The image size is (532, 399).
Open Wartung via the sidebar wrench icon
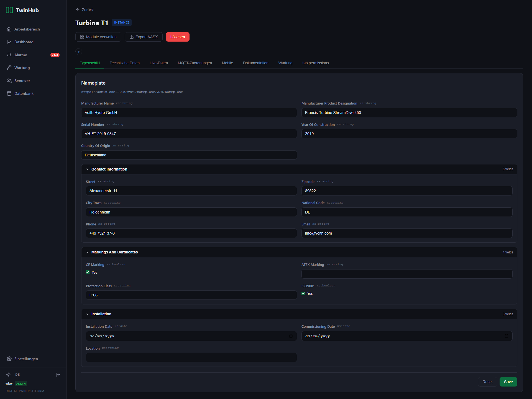9,68
